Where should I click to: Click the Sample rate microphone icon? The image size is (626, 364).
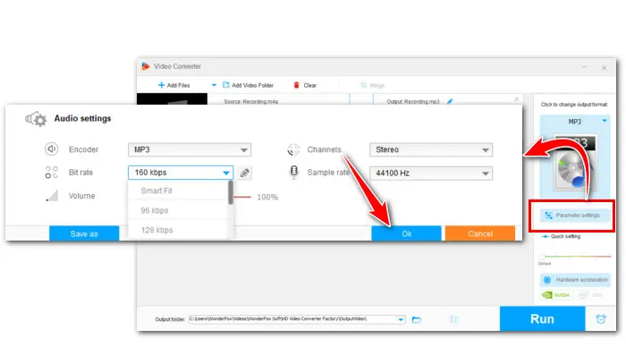tap(294, 172)
